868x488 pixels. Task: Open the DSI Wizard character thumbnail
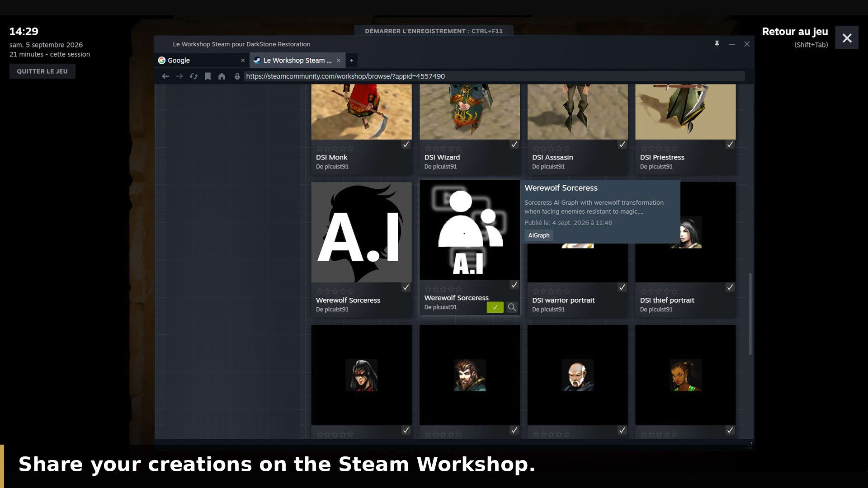click(469, 112)
